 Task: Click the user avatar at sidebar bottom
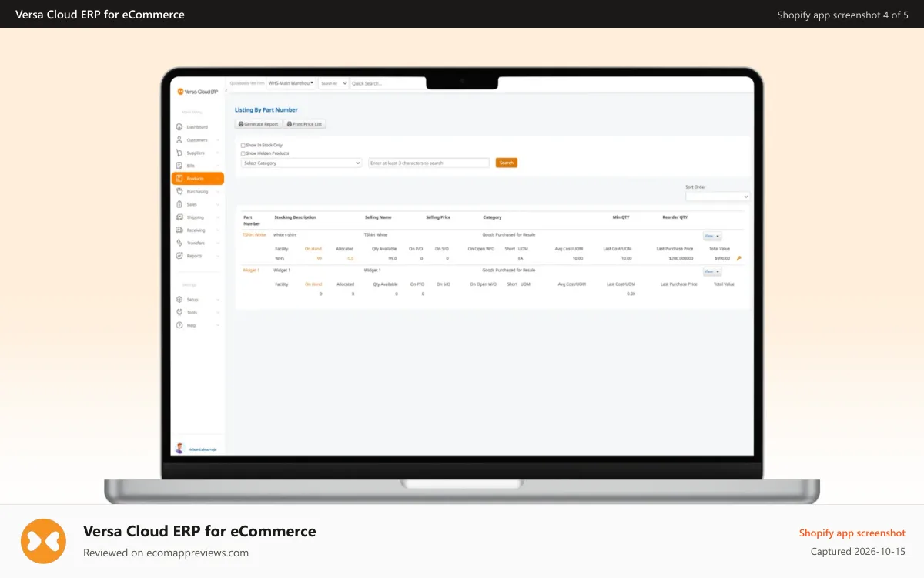click(x=179, y=448)
